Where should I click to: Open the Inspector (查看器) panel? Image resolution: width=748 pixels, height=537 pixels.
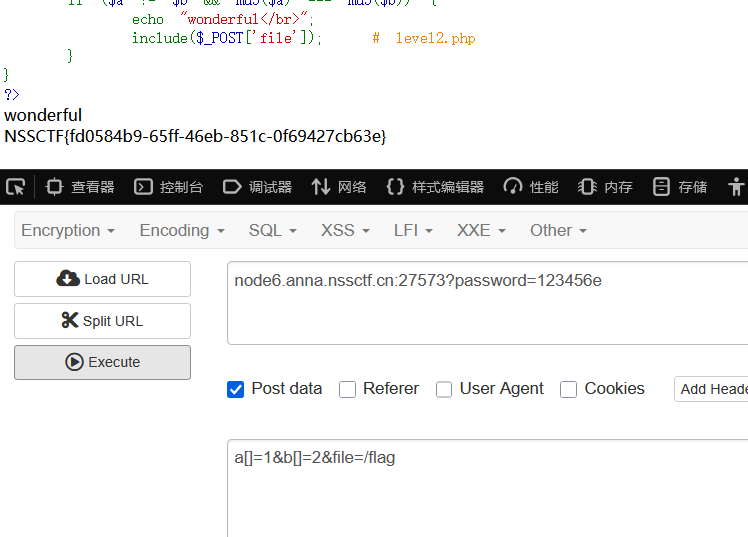click(80, 187)
